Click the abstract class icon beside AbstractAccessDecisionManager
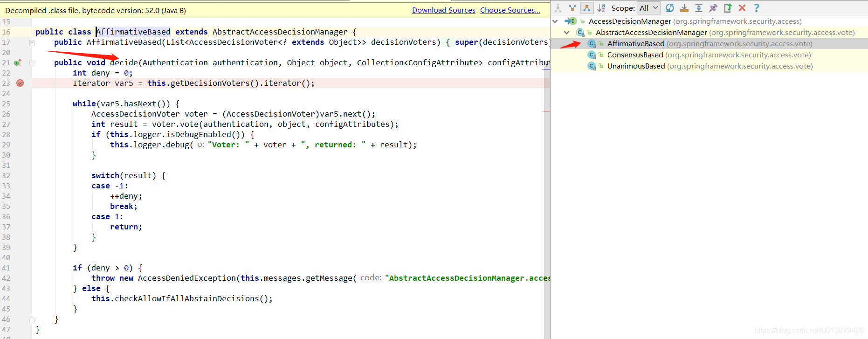Viewport: 868px width, 339px height. click(x=580, y=32)
